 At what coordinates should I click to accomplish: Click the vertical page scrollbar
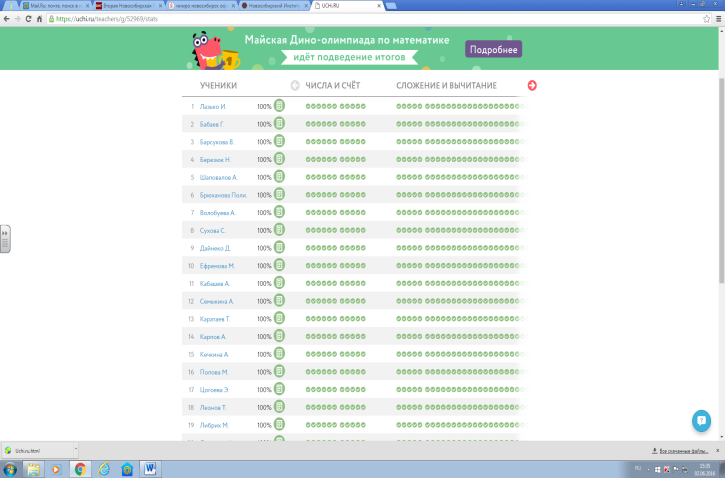tap(720, 200)
